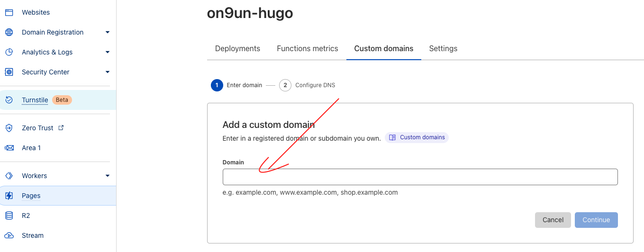This screenshot has height=252, width=644.
Task: Open the Custom domains documentation link
Action: [x=417, y=137]
